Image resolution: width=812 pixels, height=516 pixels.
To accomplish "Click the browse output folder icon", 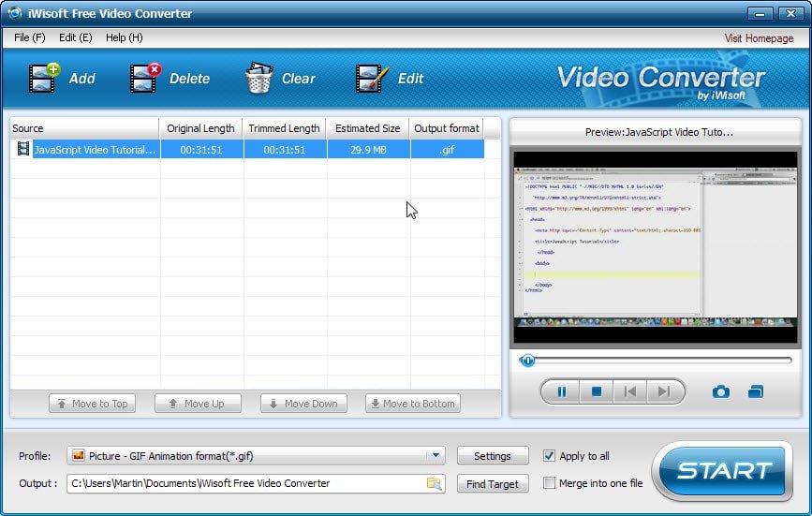I will 434,483.
